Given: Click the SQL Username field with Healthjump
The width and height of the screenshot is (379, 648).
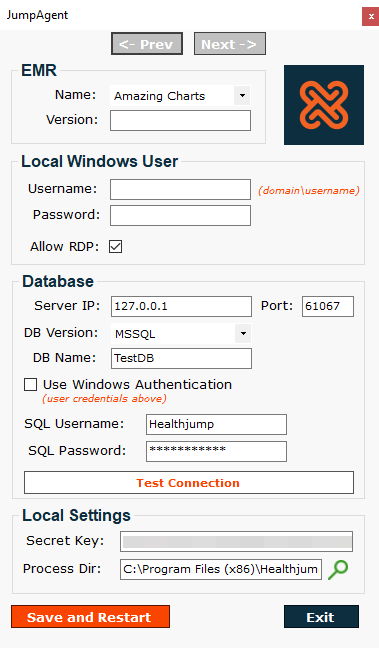Looking at the screenshot, I should tap(216, 424).
